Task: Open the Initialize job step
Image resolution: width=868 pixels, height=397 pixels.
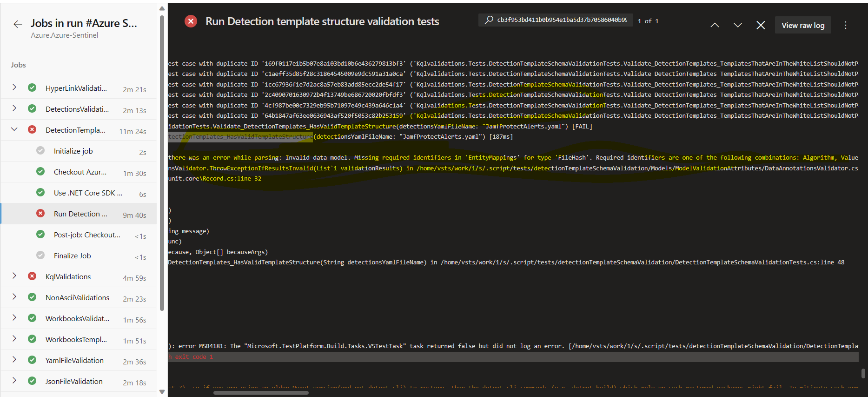Action: click(79, 151)
